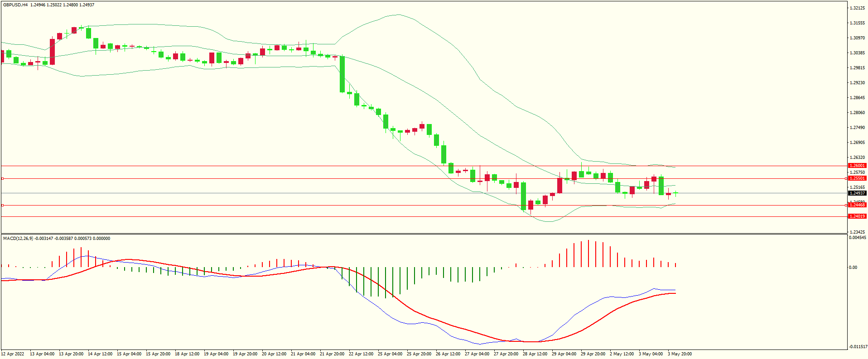Image resolution: width=868 pixels, height=359 pixels.
Task: Click the -0.011517 MACD scale label
Action: click(x=858, y=347)
